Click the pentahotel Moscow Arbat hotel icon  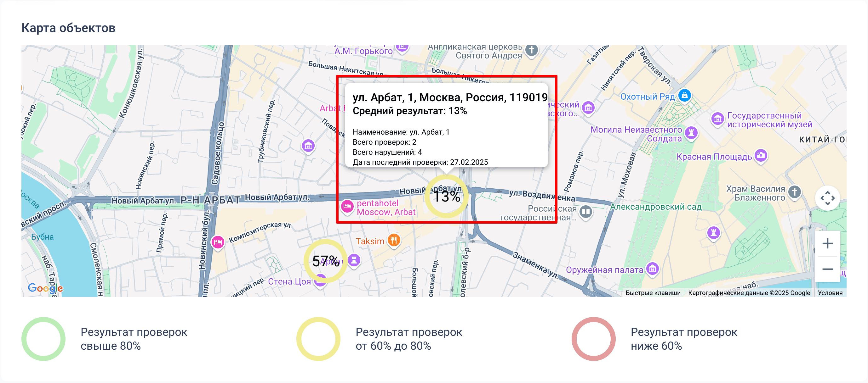pos(347,206)
